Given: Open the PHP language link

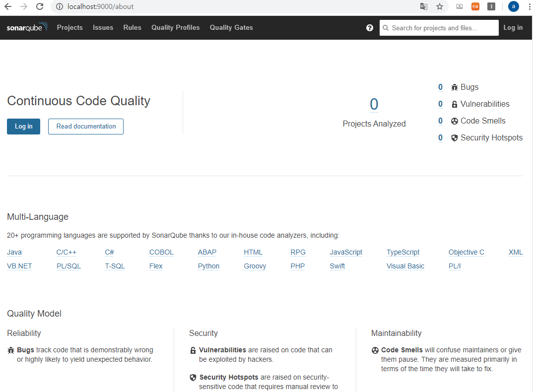Looking at the screenshot, I should click(298, 266).
